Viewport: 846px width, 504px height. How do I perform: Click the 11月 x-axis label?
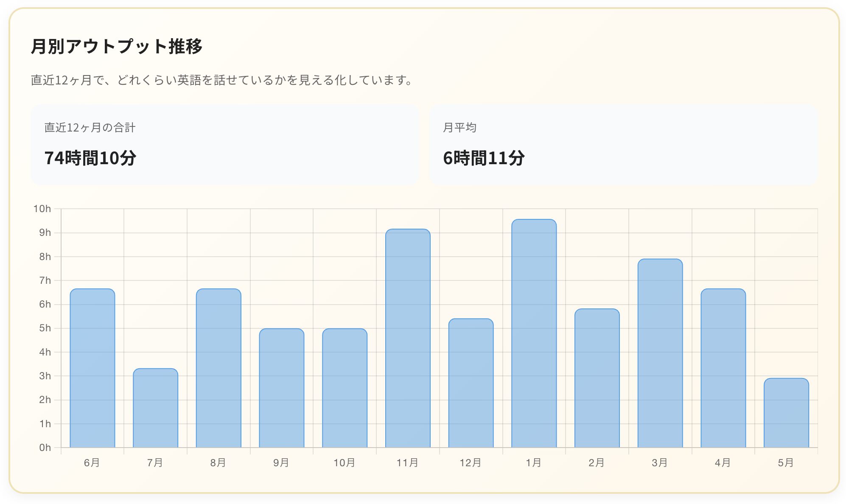(408, 463)
